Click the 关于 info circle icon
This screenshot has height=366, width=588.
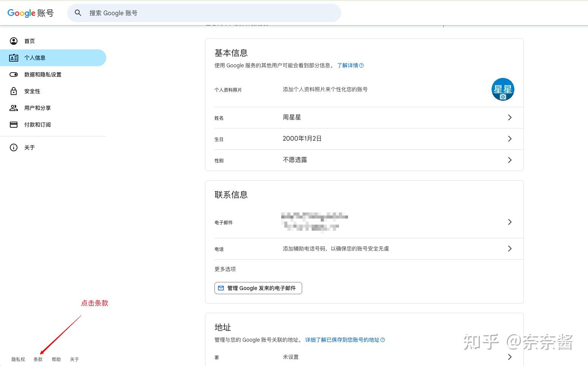[14, 147]
